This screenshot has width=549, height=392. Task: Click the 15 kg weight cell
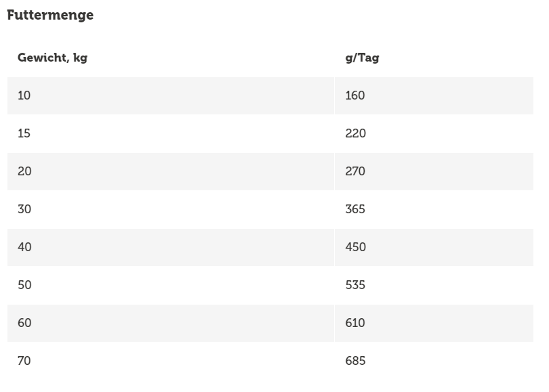click(x=24, y=133)
